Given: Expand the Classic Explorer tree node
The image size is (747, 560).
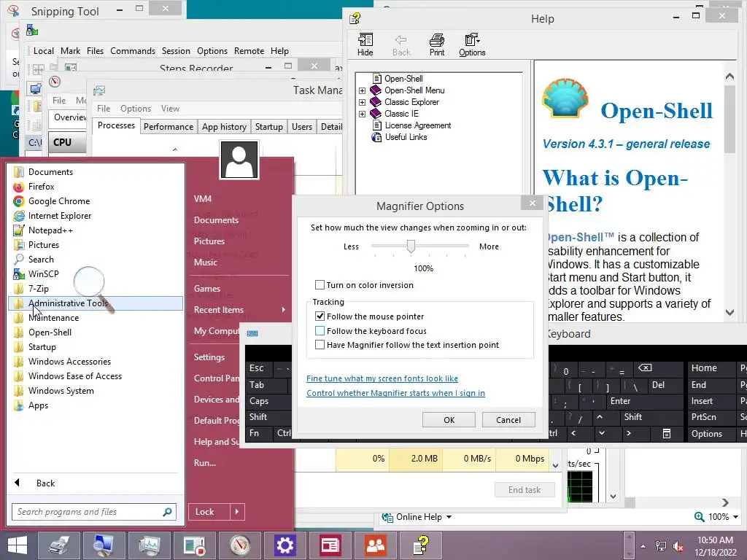Looking at the screenshot, I should tap(362, 102).
